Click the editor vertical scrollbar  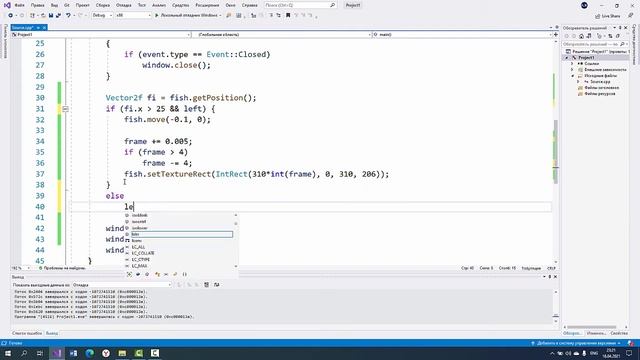pos(556,151)
